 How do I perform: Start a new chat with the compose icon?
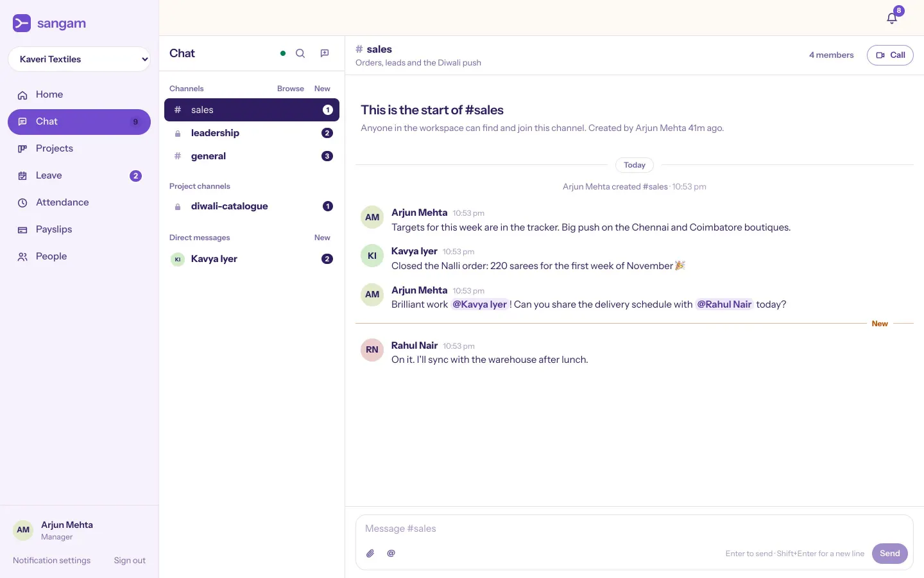[325, 53]
